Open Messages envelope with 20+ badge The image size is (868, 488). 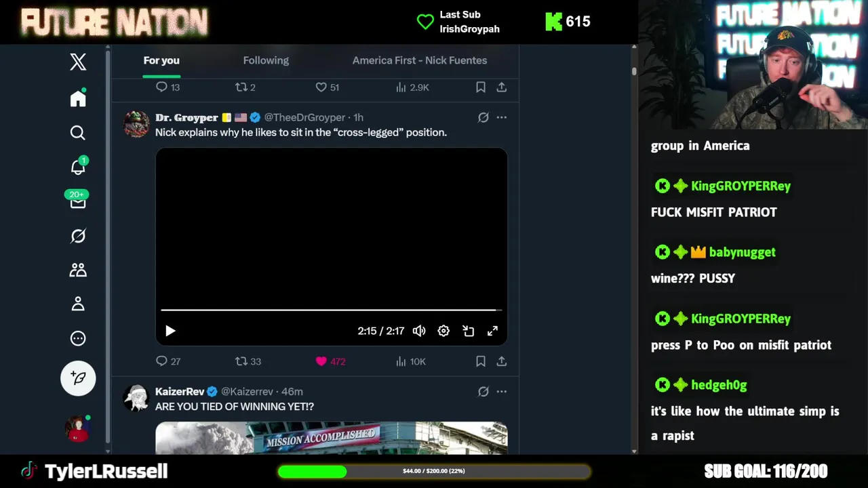77,200
